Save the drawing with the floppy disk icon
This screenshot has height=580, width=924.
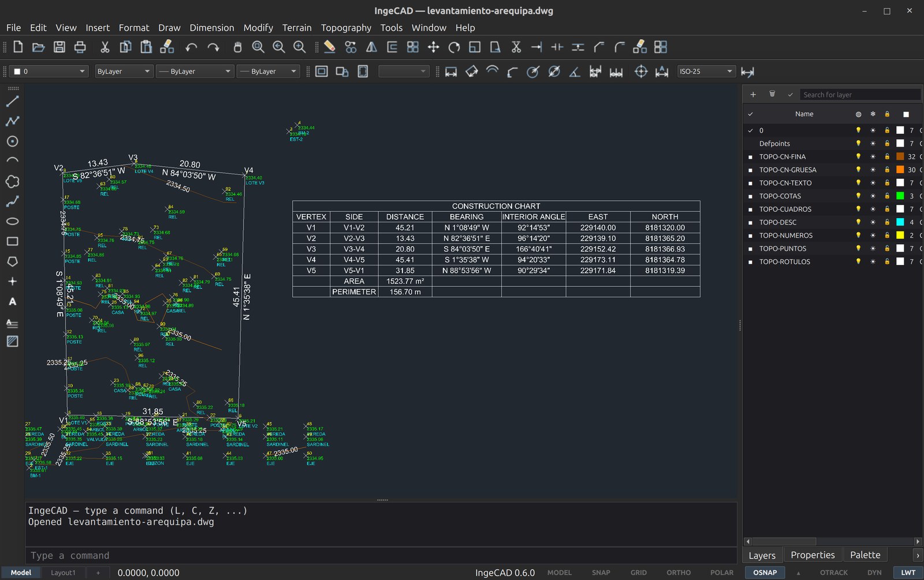click(x=59, y=47)
